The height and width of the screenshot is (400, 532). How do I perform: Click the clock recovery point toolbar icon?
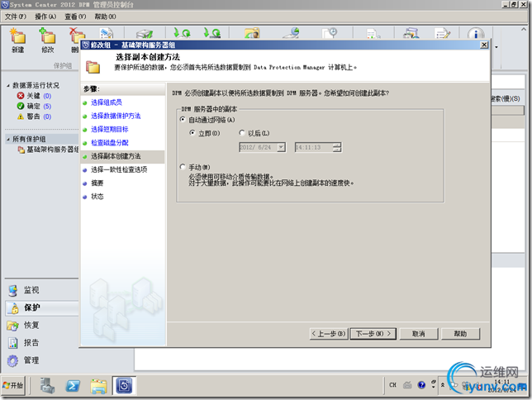(x=330, y=33)
